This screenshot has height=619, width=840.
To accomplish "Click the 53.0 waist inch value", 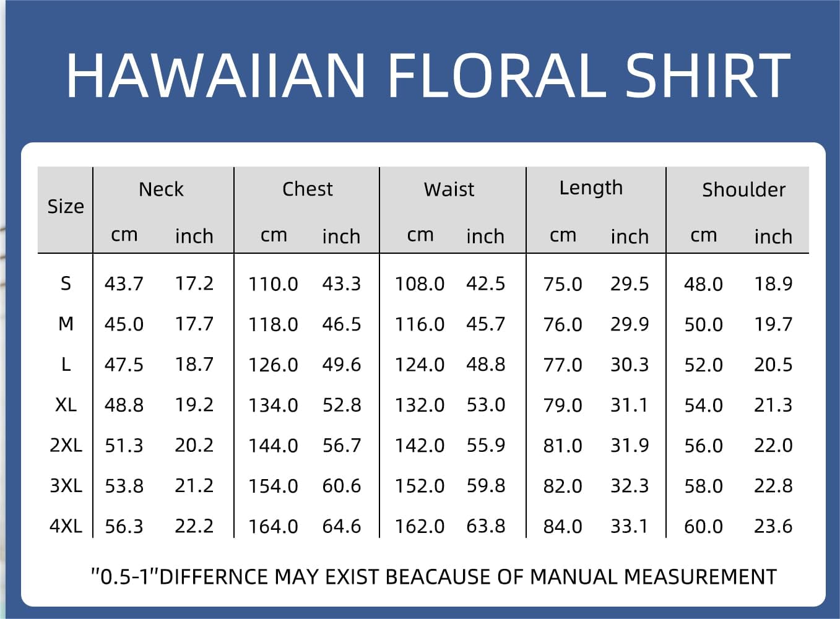I will point(486,405).
